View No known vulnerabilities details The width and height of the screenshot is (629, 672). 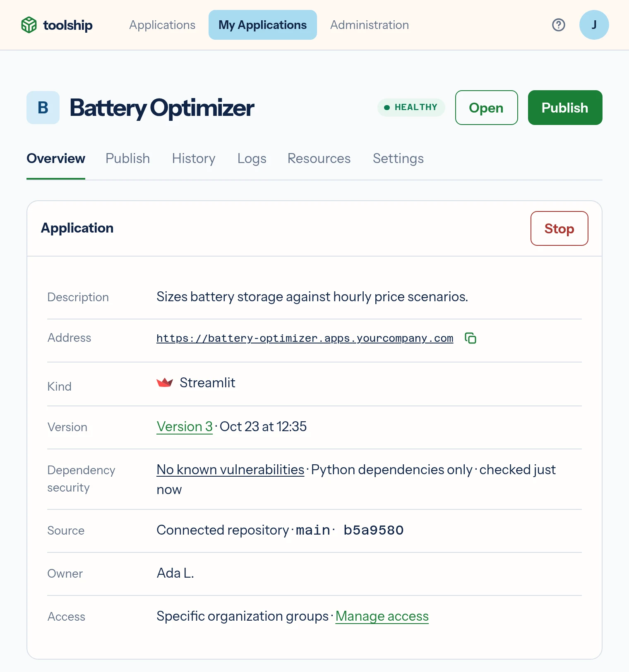[230, 470]
